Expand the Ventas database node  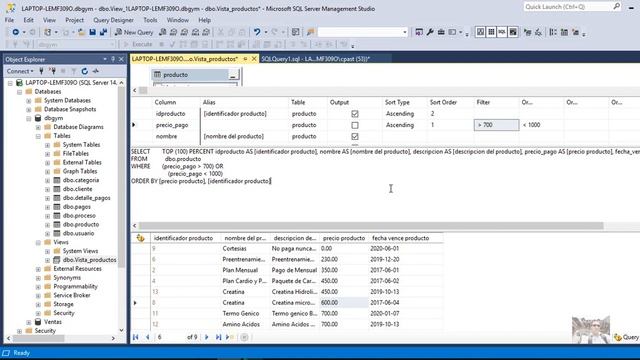29,322
